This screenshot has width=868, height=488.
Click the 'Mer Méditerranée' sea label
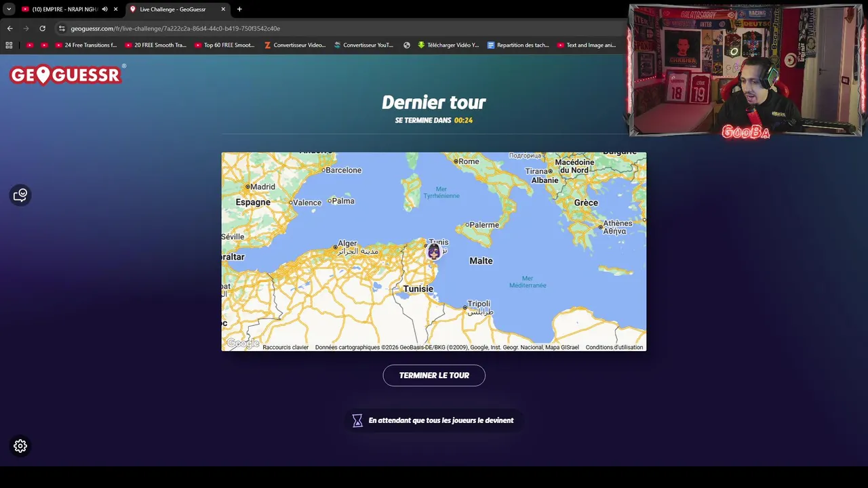(x=528, y=282)
